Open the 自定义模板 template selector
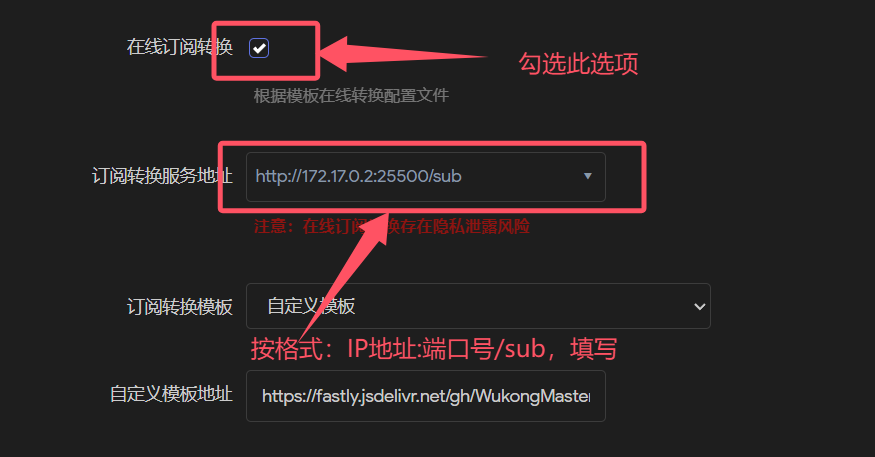 click(478, 306)
